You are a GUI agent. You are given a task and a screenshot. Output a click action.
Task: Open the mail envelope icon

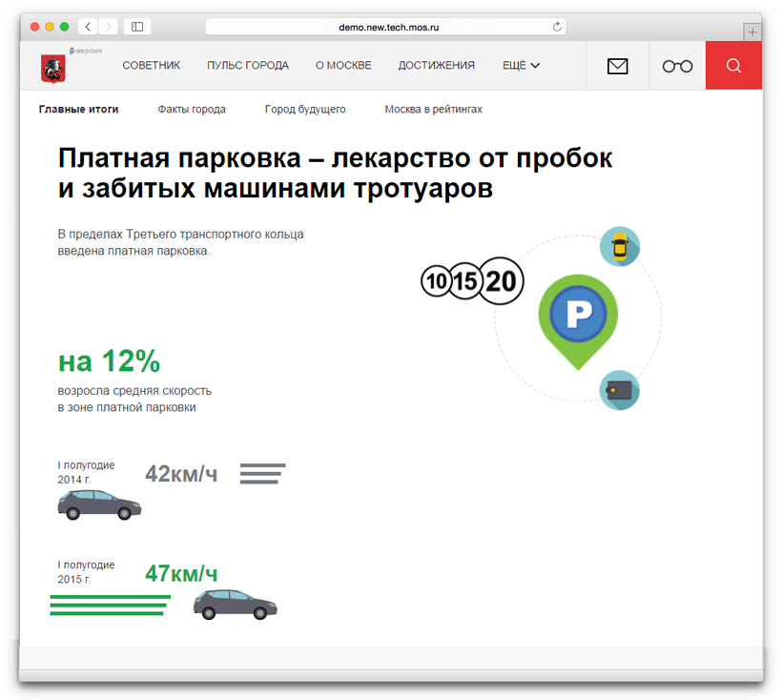[x=617, y=66]
